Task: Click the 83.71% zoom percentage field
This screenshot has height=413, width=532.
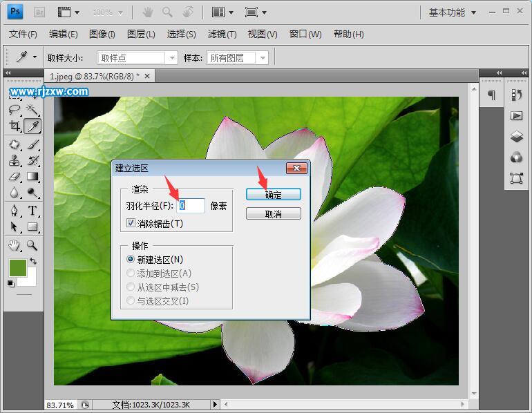Action: click(x=60, y=405)
